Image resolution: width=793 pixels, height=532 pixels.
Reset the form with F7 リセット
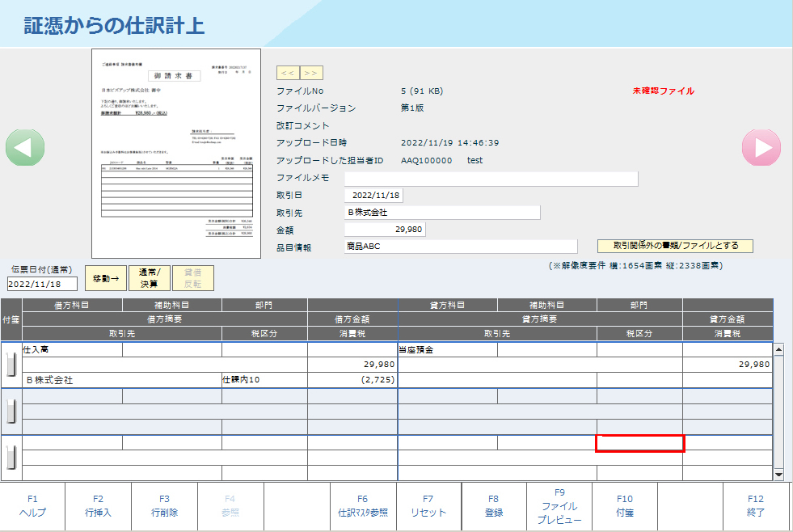coord(428,505)
